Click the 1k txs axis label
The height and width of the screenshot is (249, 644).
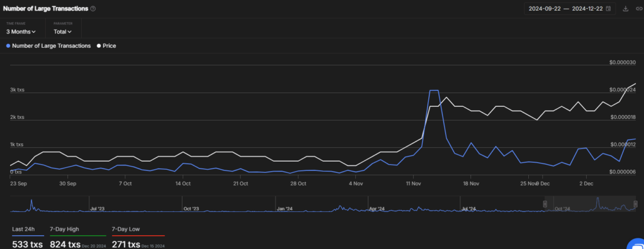(17, 145)
